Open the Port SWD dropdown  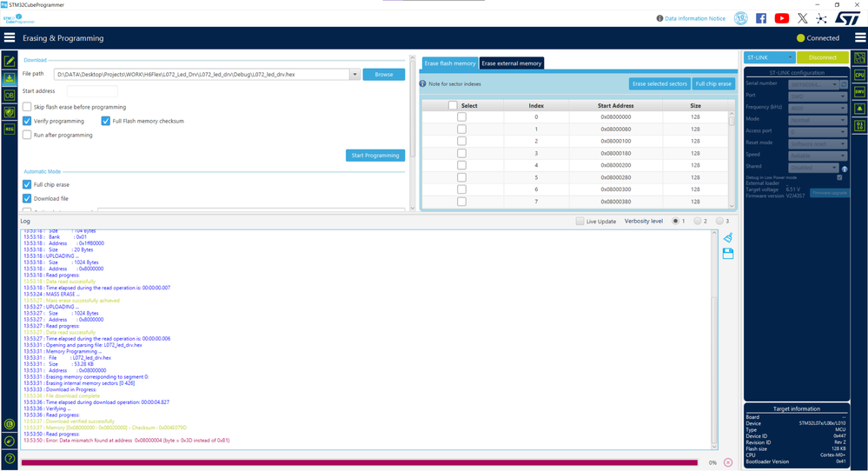point(818,96)
